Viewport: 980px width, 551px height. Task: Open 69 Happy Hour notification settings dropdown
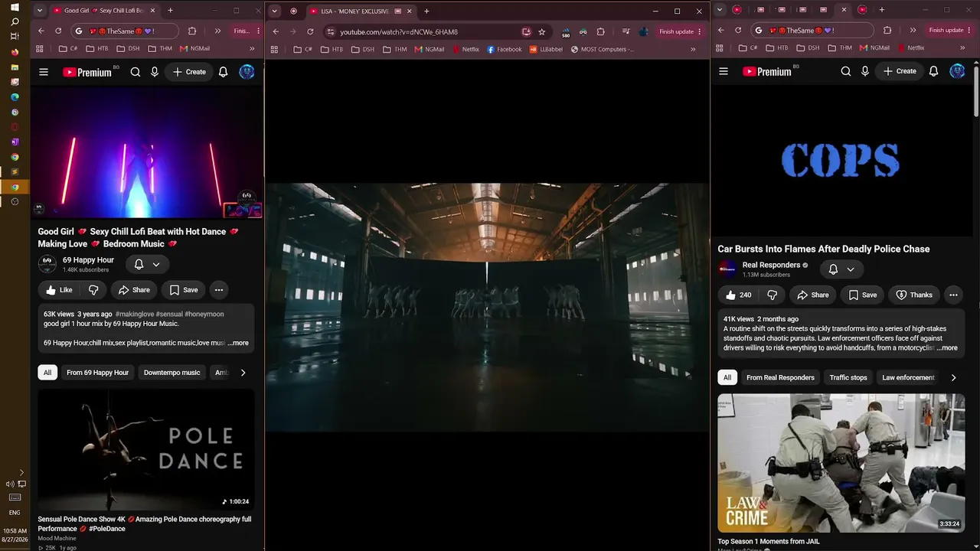(x=147, y=264)
